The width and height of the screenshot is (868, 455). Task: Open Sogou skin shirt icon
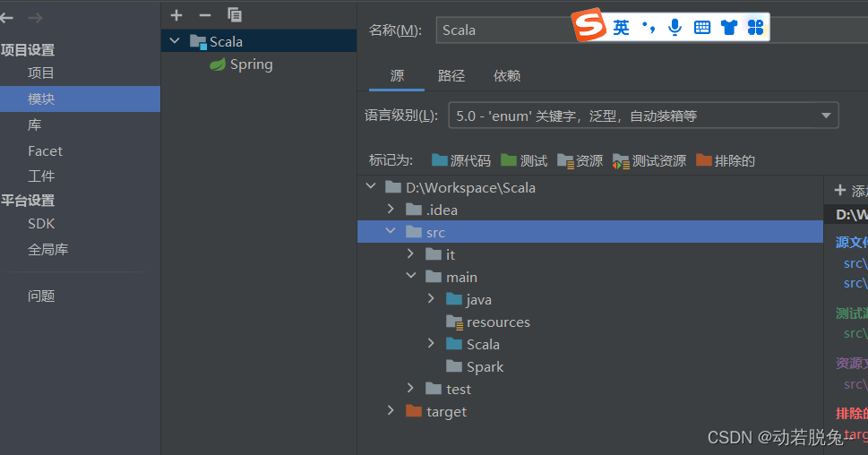point(729,27)
